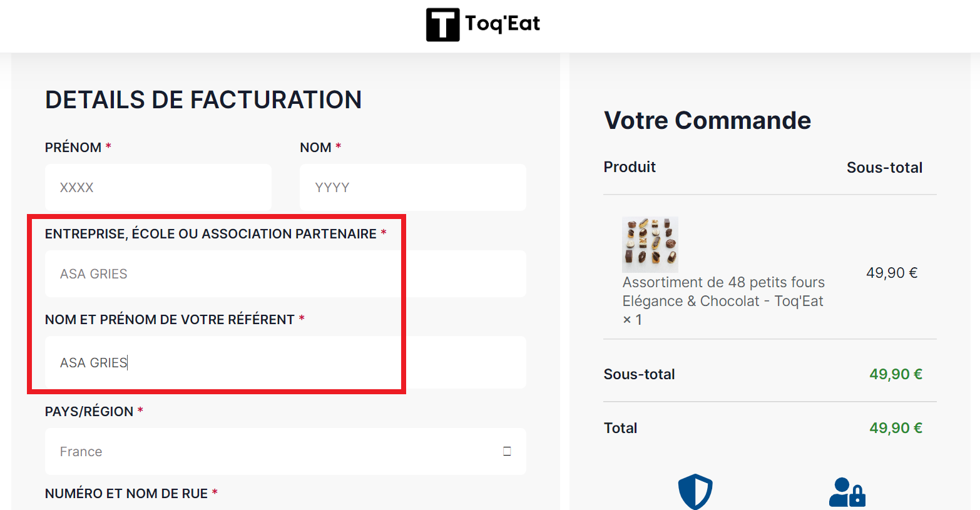Click the Toq'Eat brand name text
980x510 pixels.
pos(503,23)
